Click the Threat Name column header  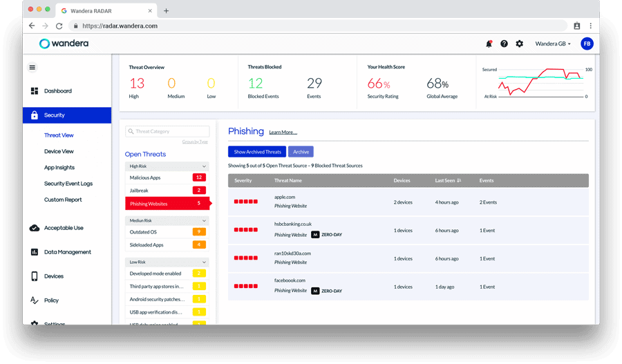click(288, 180)
